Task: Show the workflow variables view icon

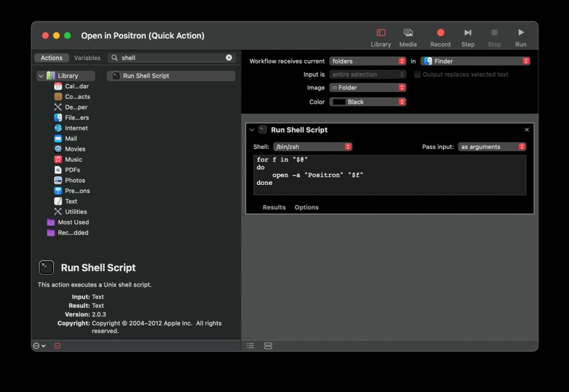Action: click(x=268, y=346)
